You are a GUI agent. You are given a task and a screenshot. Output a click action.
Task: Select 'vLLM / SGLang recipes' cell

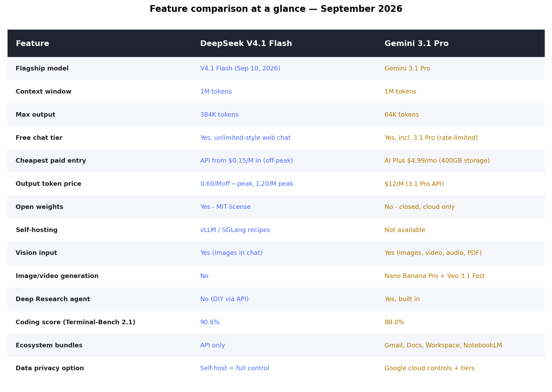(x=235, y=230)
